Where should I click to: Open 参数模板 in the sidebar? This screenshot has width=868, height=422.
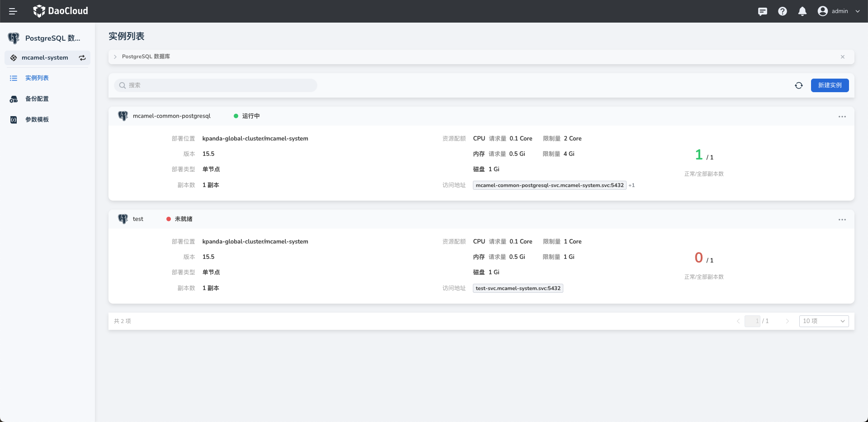pos(37,120)
